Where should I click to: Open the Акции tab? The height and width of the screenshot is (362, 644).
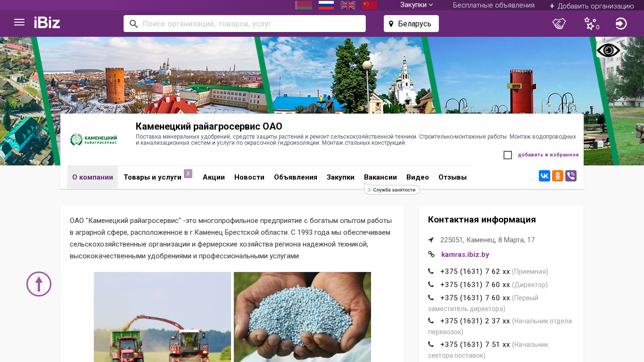[x=214, y=177]
